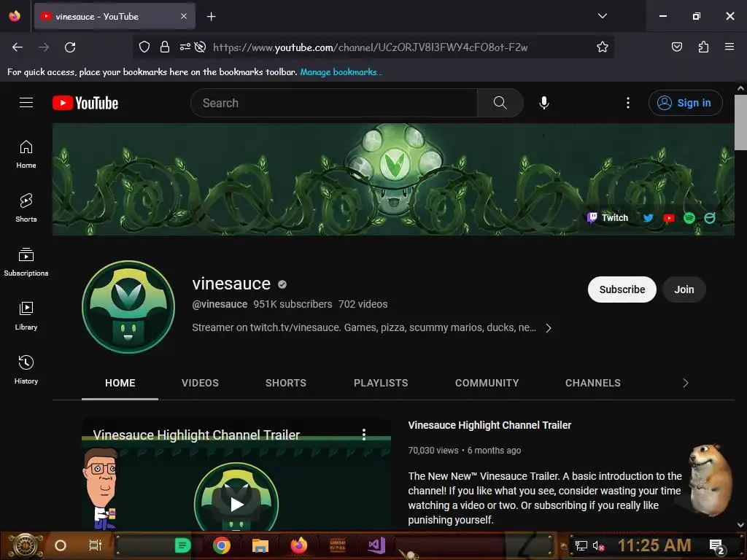The image size is (747, 560).
Task: Start voice search with microphone icon
Action: click(544, 103)
